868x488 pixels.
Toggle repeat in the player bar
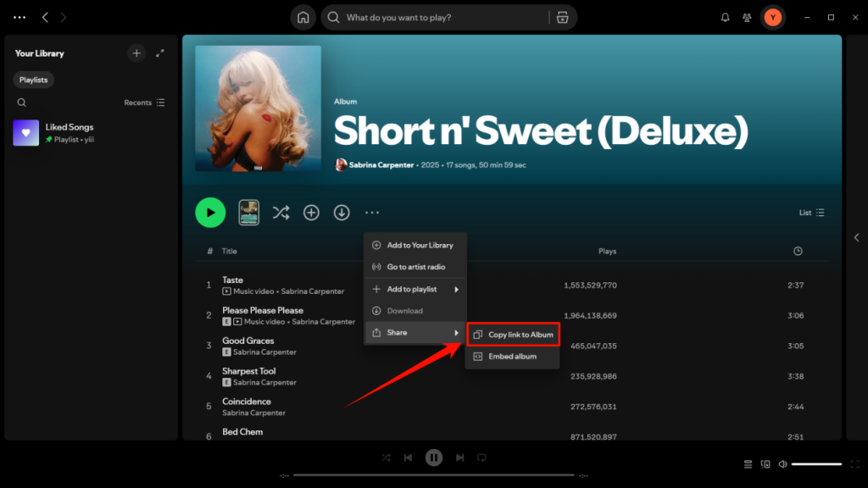[x=481, y=457]
